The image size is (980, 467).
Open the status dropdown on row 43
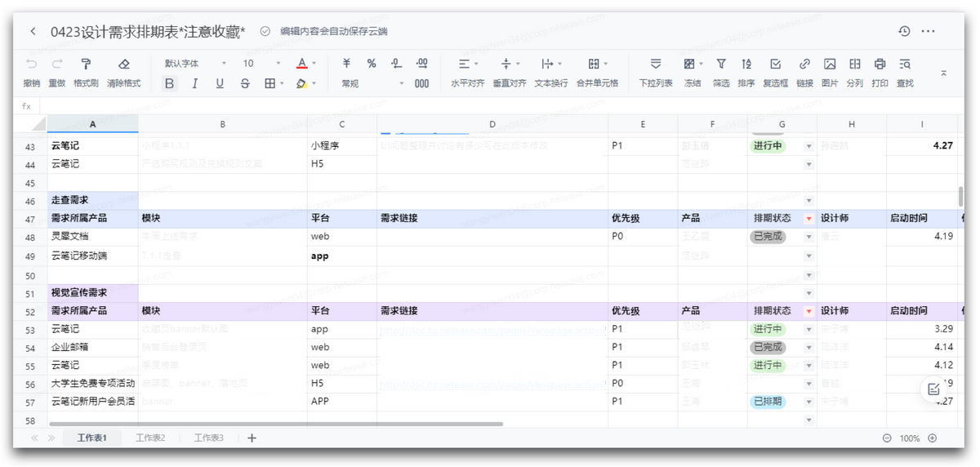click(809, 146)
